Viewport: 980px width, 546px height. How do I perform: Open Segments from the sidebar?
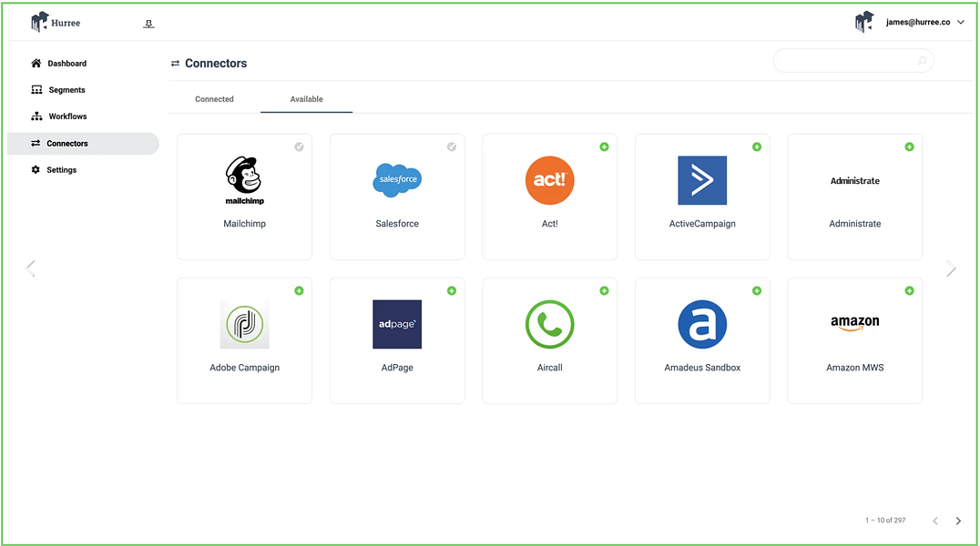coord(83,90)
